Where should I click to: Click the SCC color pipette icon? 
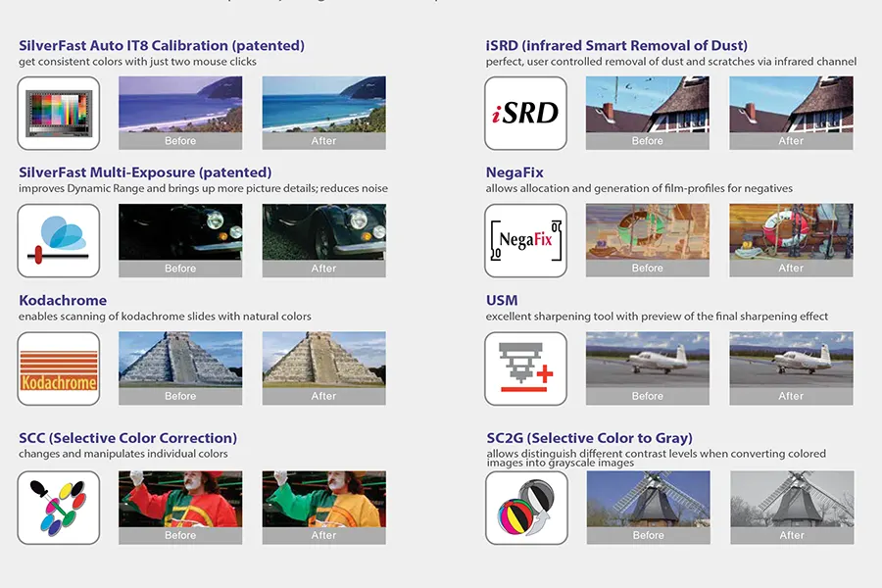click(59, 508)
